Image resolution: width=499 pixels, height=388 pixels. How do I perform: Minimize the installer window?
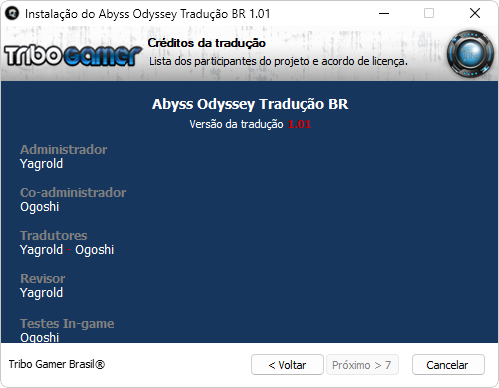(384, 14)
